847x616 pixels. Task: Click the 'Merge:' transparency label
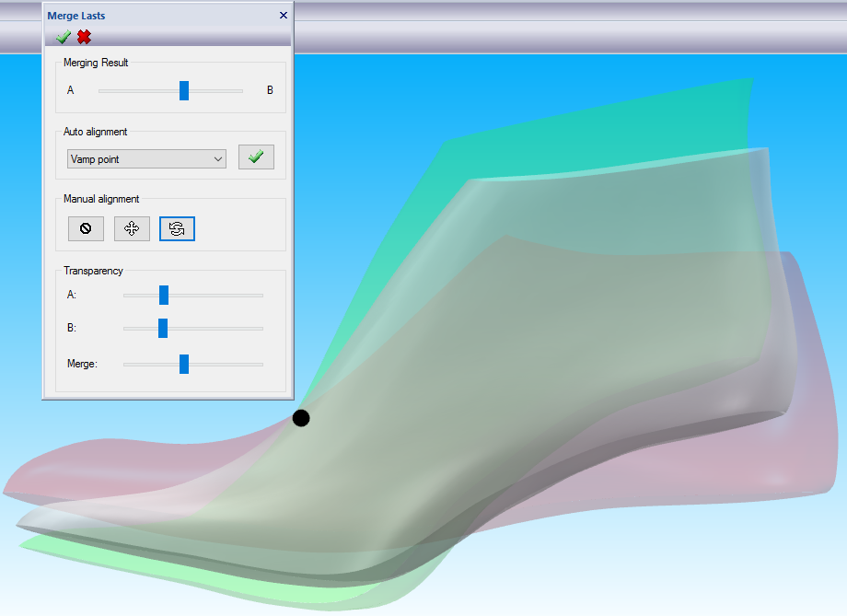[x=82, y=364]
